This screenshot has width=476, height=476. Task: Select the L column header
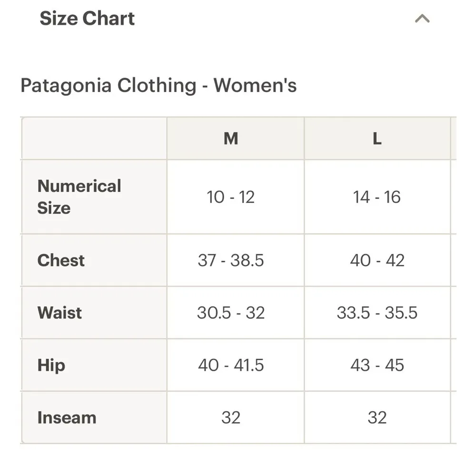point(377,139)
